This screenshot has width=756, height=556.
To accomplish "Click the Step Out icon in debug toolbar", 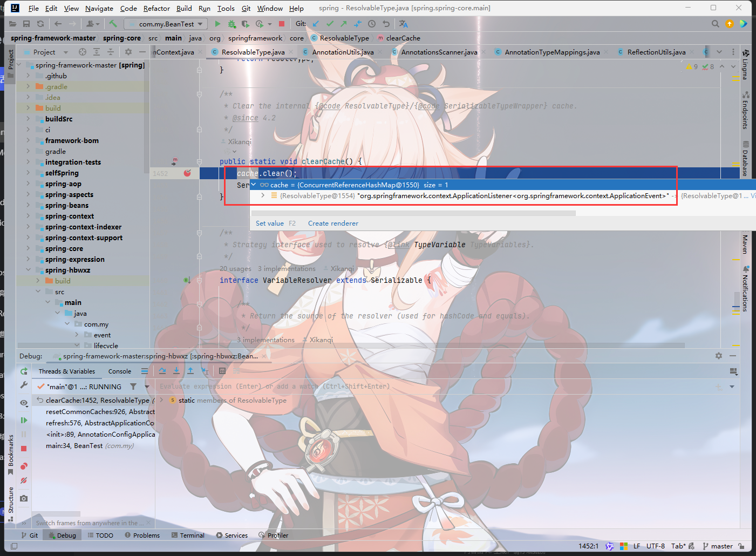I will pos(190,371).
